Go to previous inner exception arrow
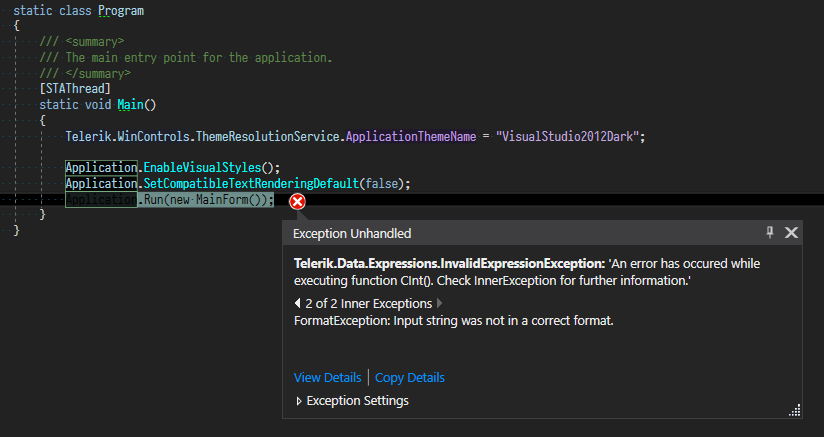This screenshot has width=824, height=437. point(297,303)
